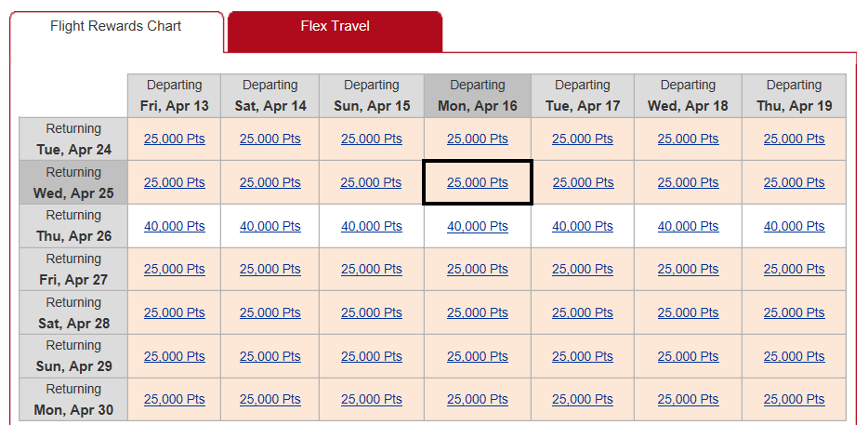Image resolution: width=868 pixels, height=425 pixels.
Task: Click the Returning Thu, Apr 26 row header
Action: (73, 226)
